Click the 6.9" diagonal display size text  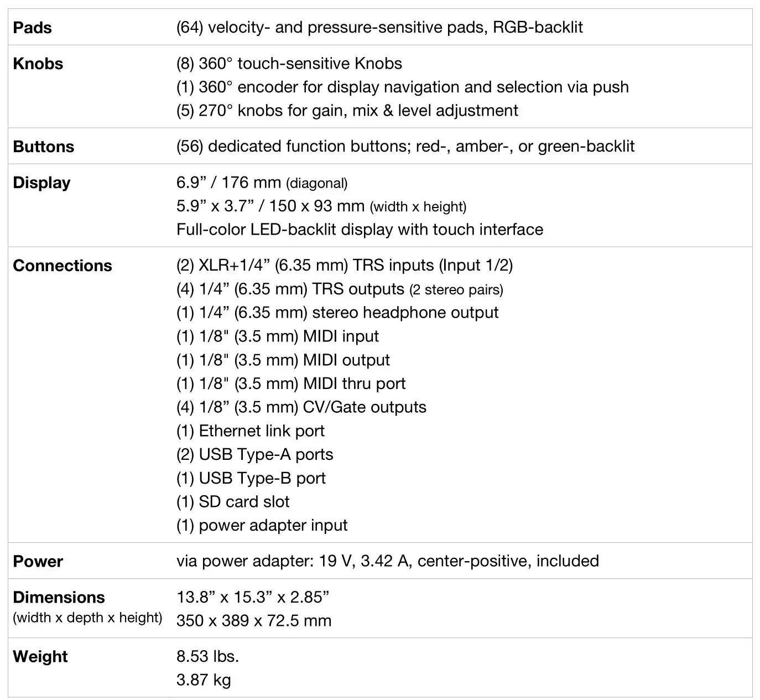pyautogui.click(x=262, y=183)
